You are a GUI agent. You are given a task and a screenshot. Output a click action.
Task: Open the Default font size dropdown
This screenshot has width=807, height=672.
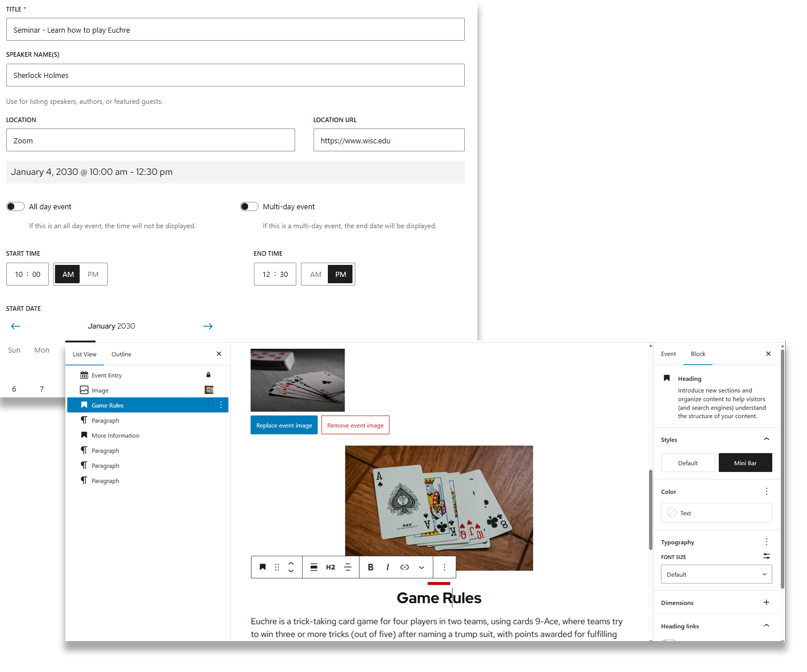click(716, 574)
